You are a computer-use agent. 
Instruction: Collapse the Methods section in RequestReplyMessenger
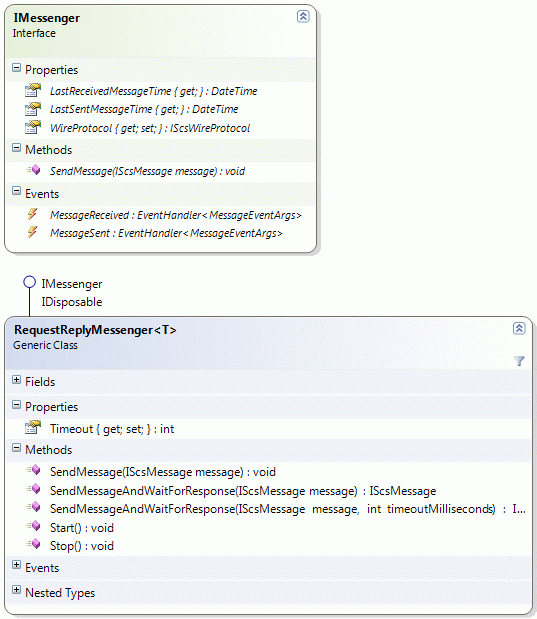pos(16,448)
